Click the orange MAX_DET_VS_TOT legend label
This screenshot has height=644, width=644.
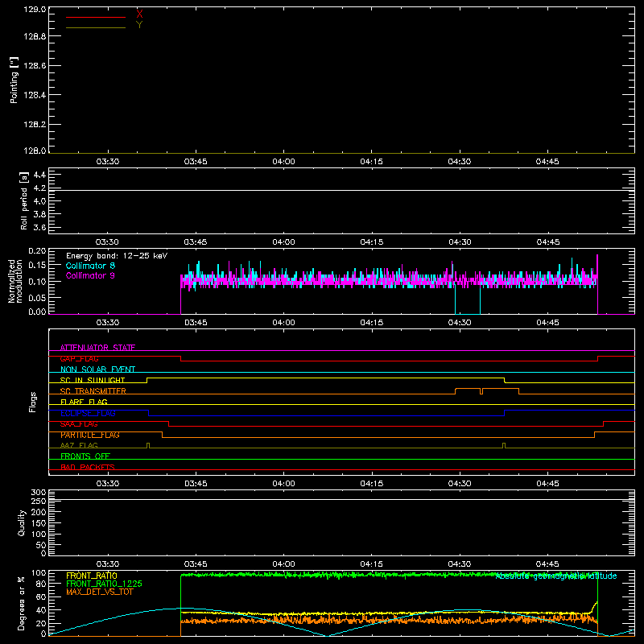point(99,592)
